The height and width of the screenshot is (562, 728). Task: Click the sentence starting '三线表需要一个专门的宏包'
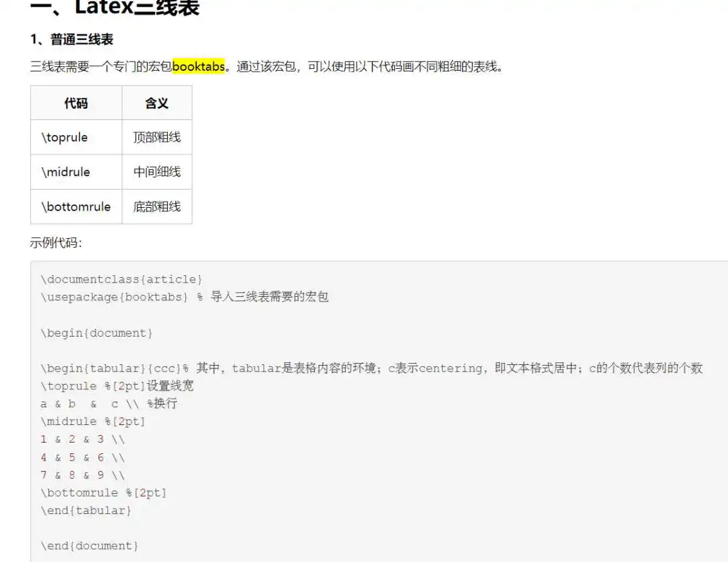tap(267, 67)
